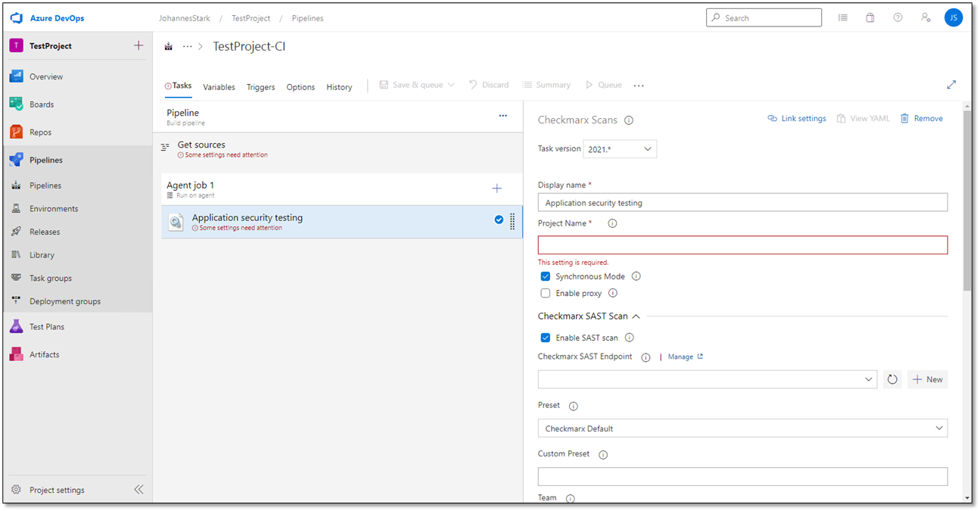Add a task to Agent job 1
Viewport: 980px width, 511px height.
pyautogui.click(x=497, y=189)
